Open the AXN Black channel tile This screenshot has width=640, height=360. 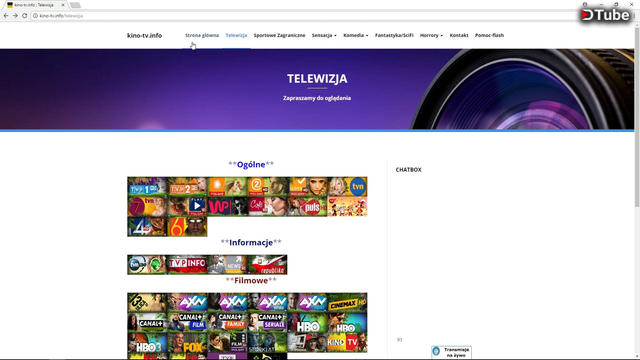227,303
